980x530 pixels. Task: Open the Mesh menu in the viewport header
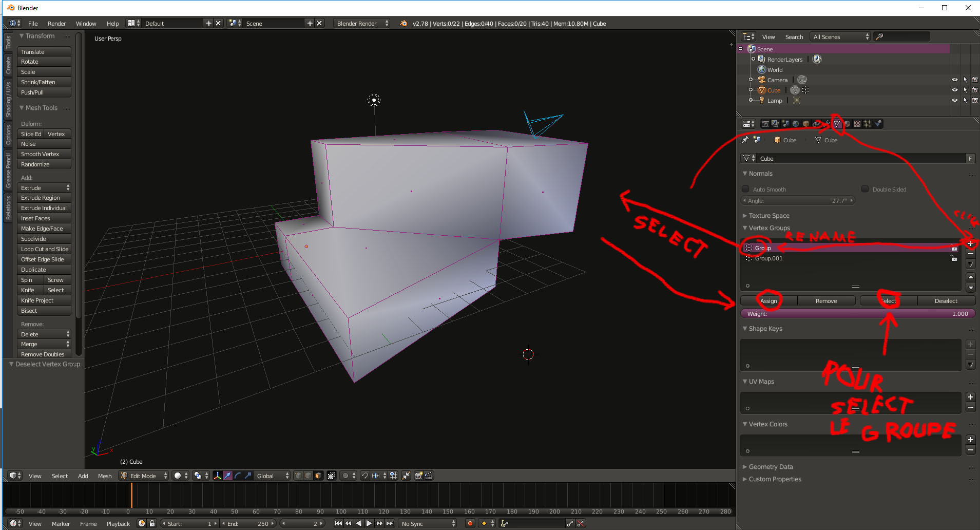105,476
